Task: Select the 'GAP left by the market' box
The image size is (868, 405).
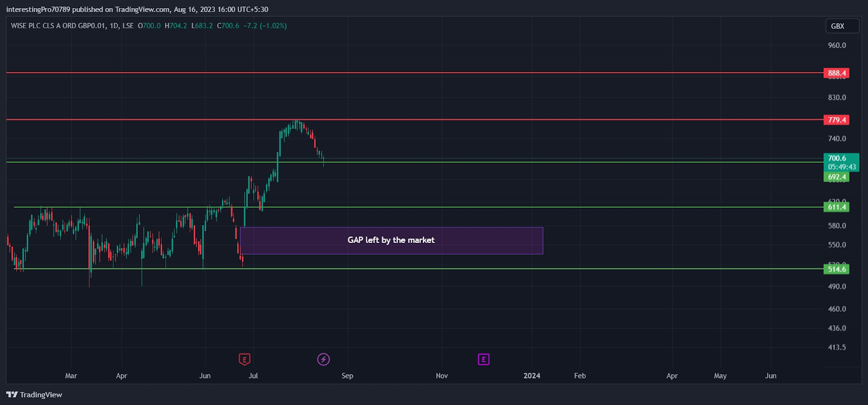Action: 391,240
